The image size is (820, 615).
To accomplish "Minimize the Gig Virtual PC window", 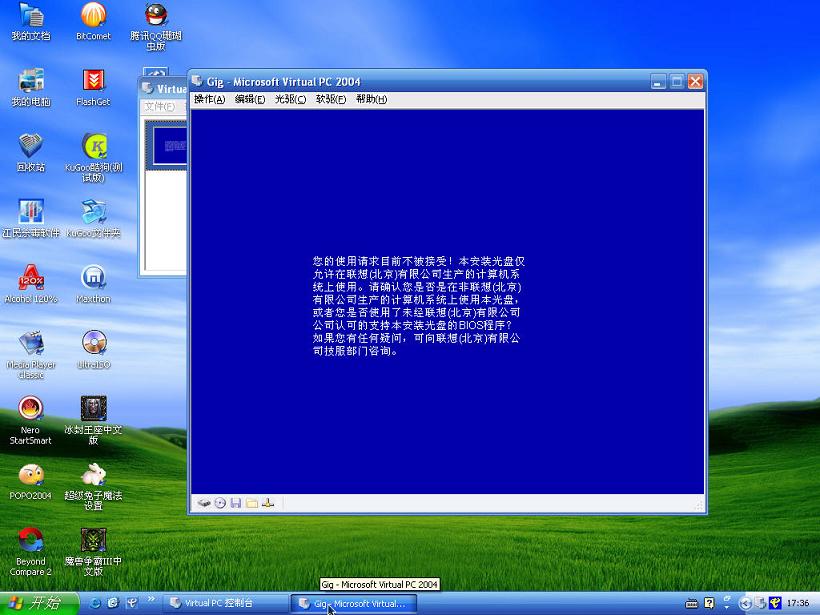I will point(658,82).
